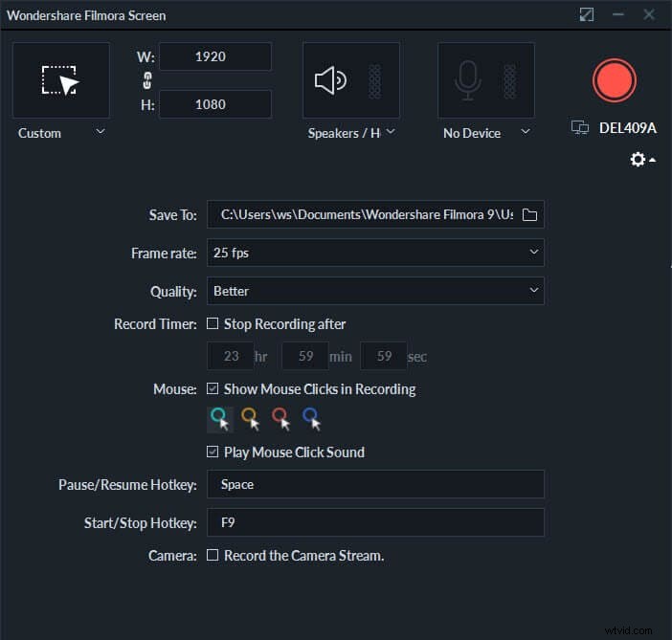672x640 pixels.
Task: Open the Quality Better dropdown
Action: 375,291
